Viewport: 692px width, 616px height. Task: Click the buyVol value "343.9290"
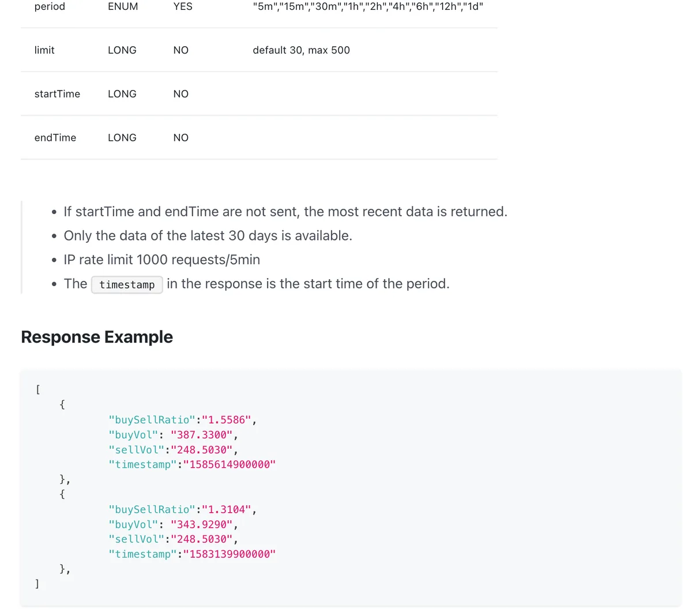[x=201, y=525]
